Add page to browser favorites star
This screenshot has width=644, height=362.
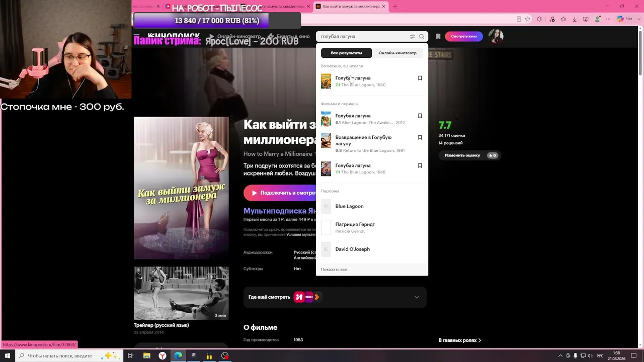pos(528,19)
